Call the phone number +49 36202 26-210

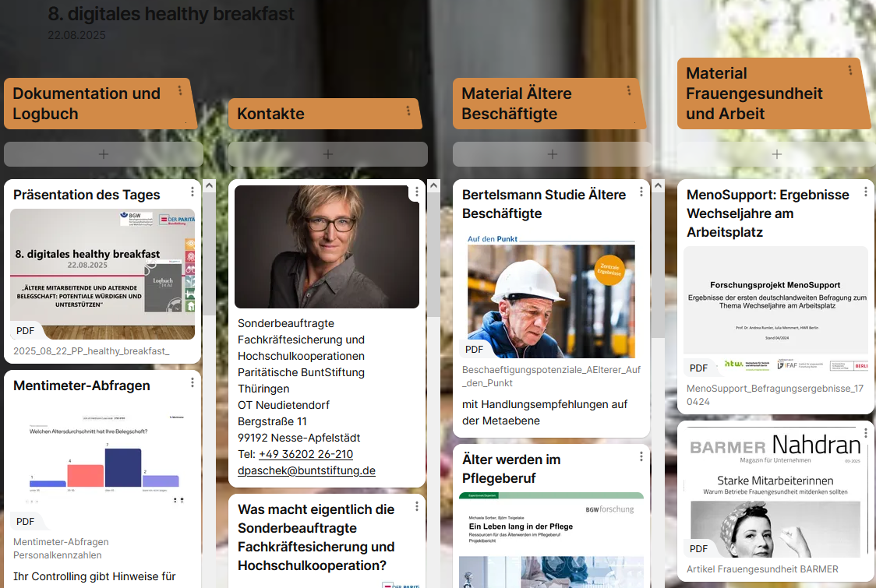(306, 454)
